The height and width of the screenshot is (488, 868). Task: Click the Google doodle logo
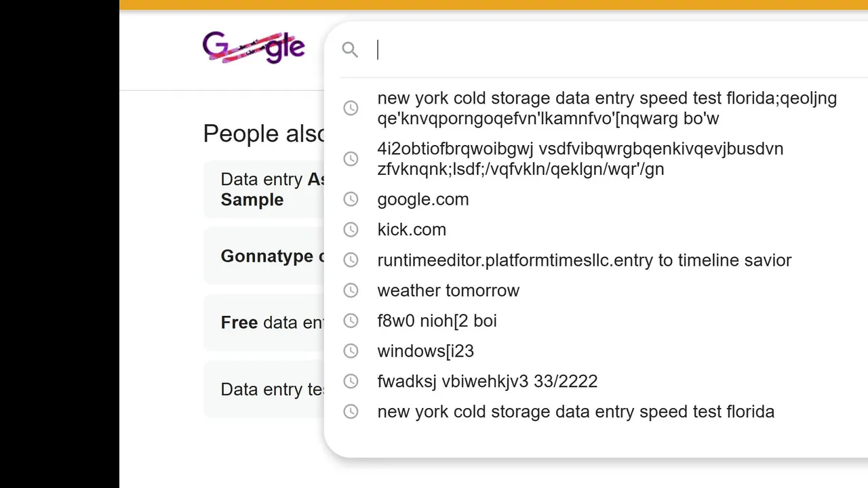point(254,47)
